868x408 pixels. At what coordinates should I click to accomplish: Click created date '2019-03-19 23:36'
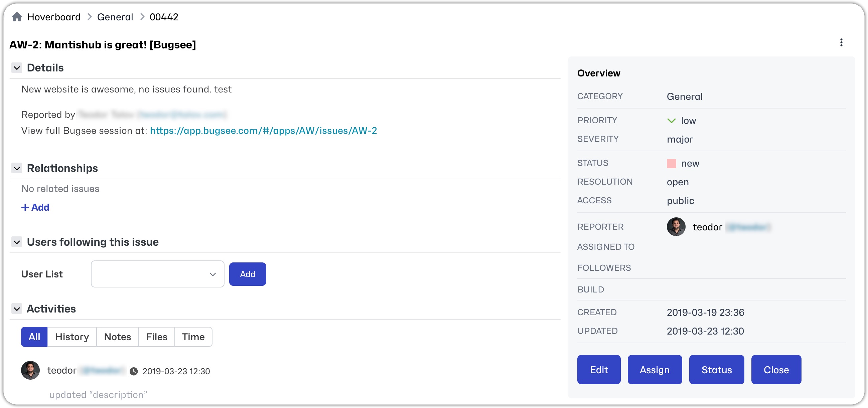pos(706,313)
